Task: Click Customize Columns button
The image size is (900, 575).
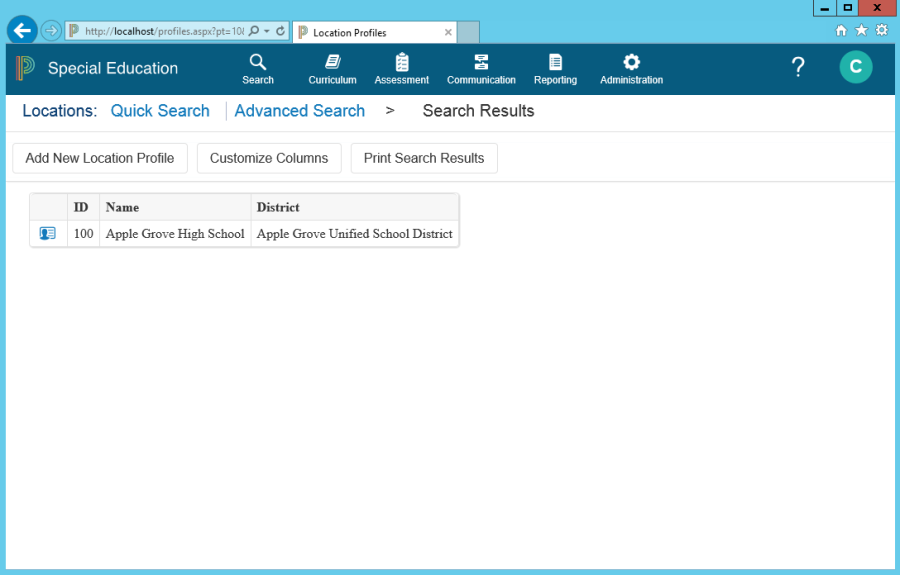Action: 269,158
